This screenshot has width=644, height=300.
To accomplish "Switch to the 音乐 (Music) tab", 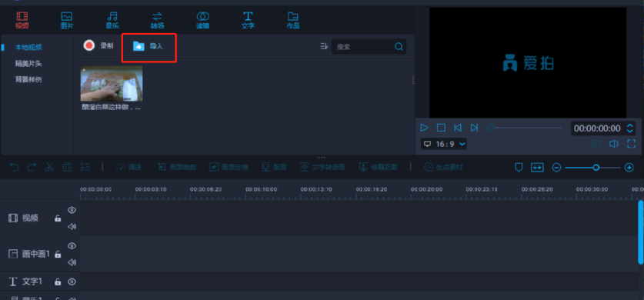I will (112, 20).
